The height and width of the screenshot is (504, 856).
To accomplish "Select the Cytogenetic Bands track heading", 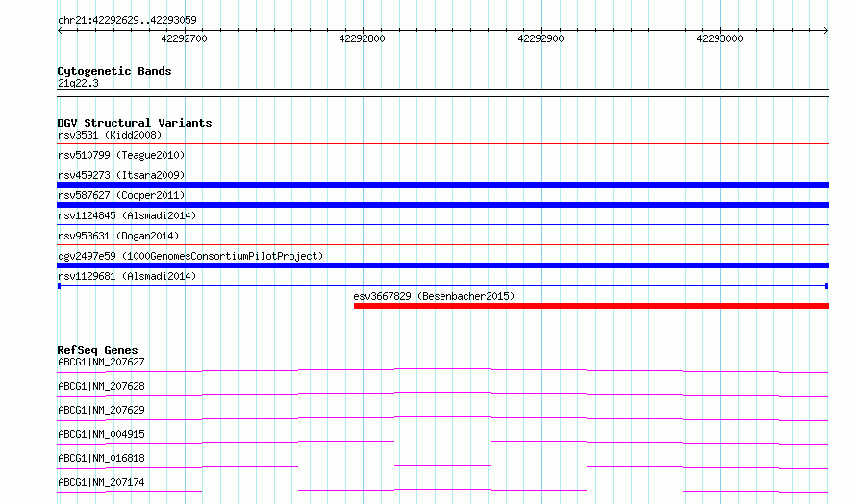I will coord(114,71).
